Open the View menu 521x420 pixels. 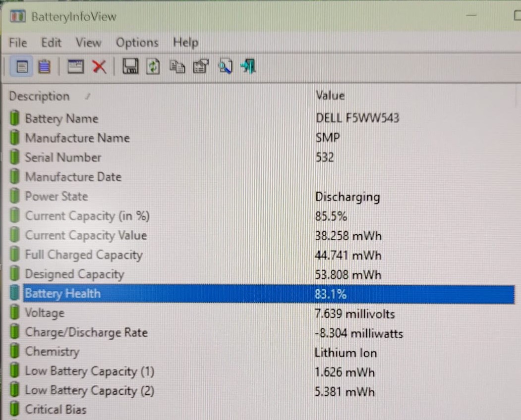(88, 43)
